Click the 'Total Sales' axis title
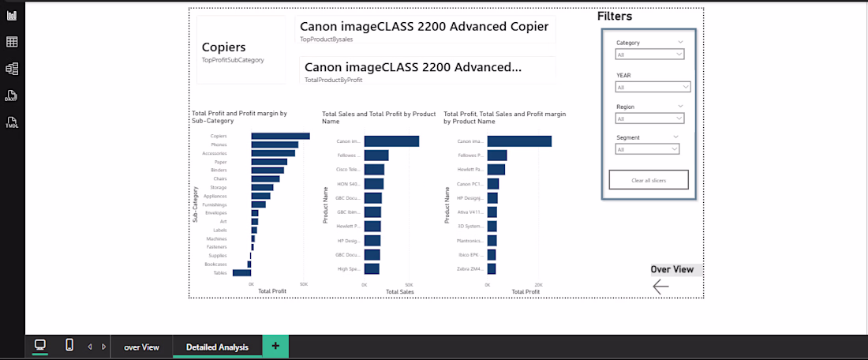Viewport: 868px width, 360px height. pos(400,292)
